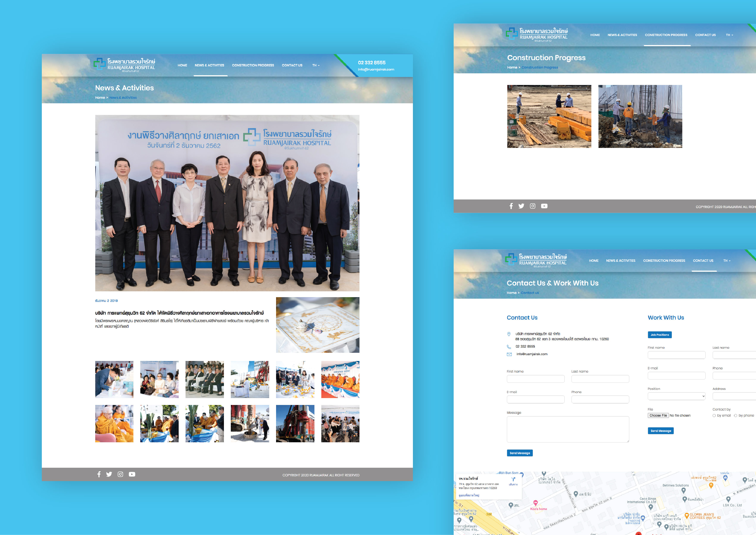Select CONSTRUCTION PROGRESS tab on Construction page

(x=666, y=35)
